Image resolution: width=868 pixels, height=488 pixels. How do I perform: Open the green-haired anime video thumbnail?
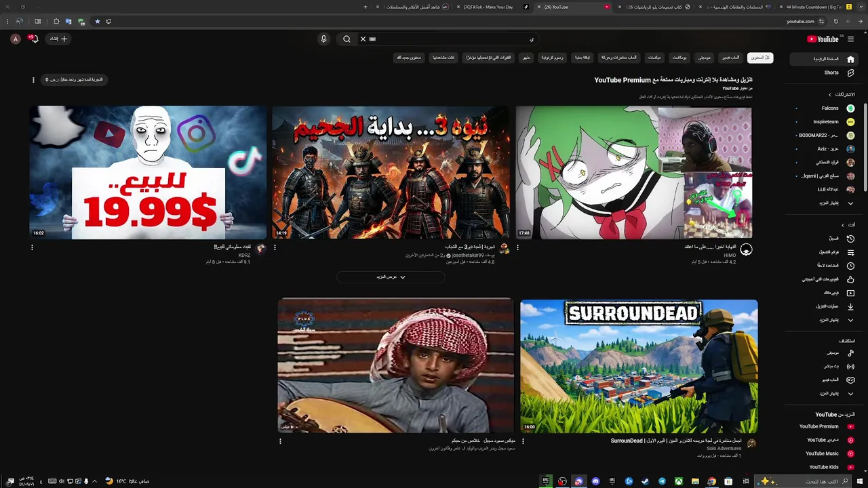(633, 172)
